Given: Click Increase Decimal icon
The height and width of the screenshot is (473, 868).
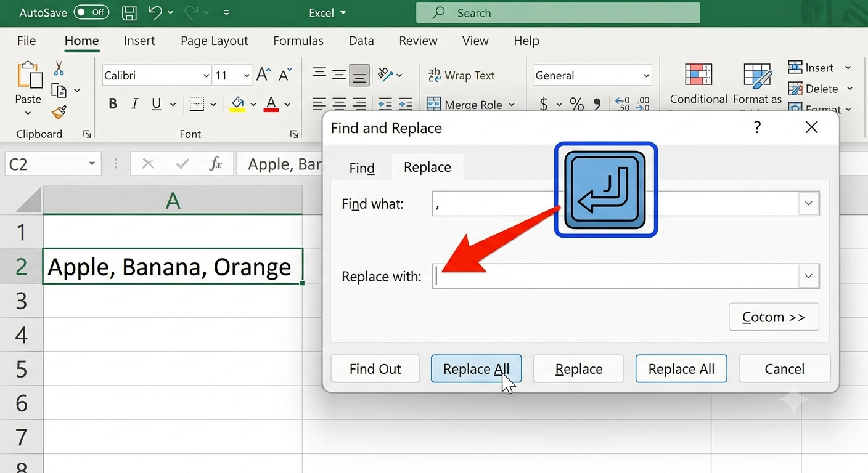Looking at the screenshot, I should tap(623, 103).
